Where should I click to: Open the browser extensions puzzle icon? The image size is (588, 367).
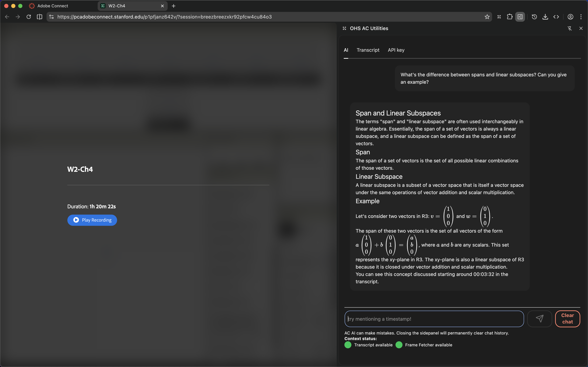pos(509,16)
